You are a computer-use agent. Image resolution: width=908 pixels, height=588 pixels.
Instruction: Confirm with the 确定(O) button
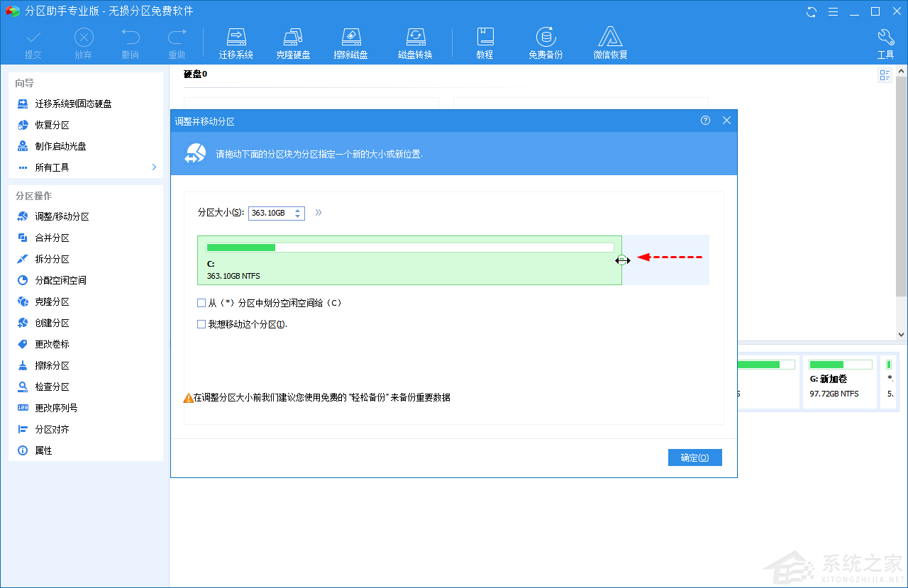point(694,457)
